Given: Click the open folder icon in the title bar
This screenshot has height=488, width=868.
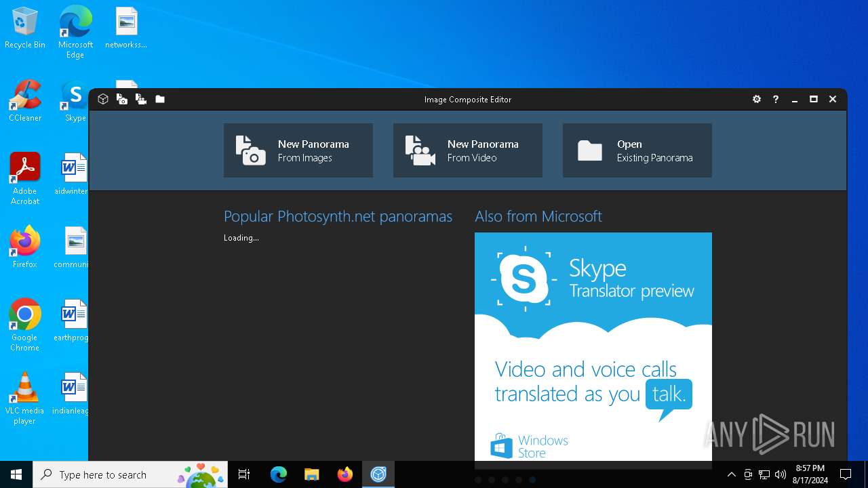Looking at the screenshot, I should 160,99.
